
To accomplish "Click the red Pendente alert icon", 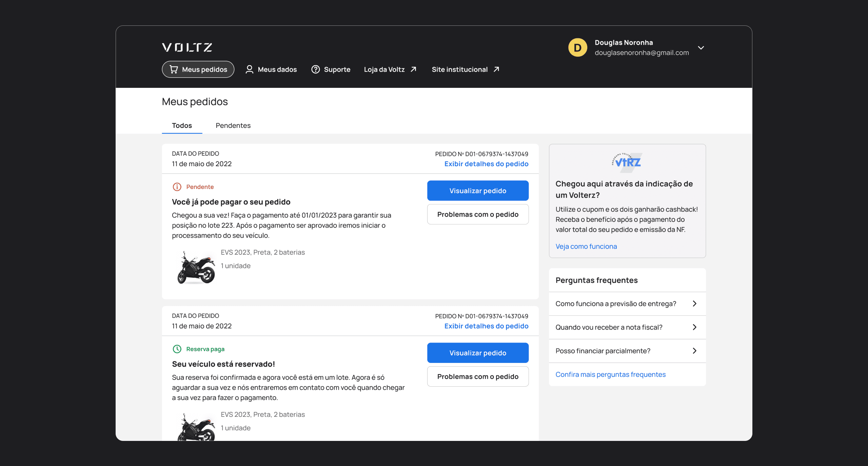I will point(177,187).
